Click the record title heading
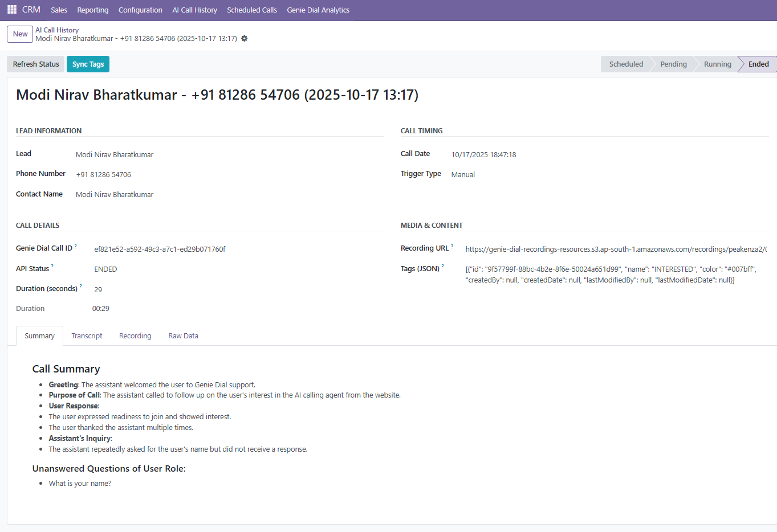The width and height of the screenshot is (777, 532). 217,95
